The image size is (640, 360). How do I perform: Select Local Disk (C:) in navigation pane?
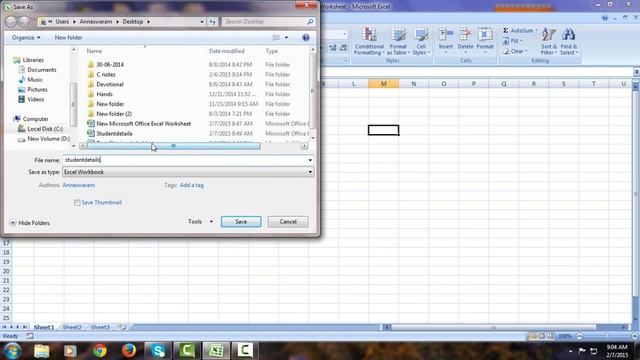[x=45, y=129]
